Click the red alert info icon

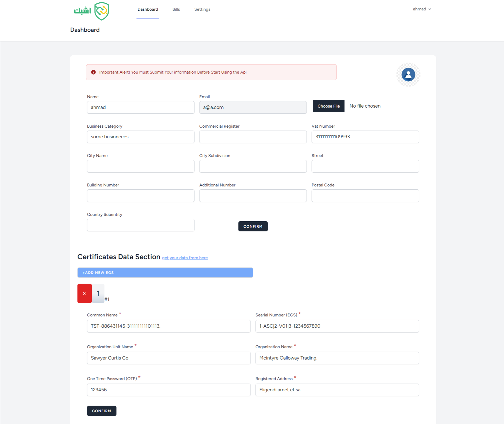(93, 72)
